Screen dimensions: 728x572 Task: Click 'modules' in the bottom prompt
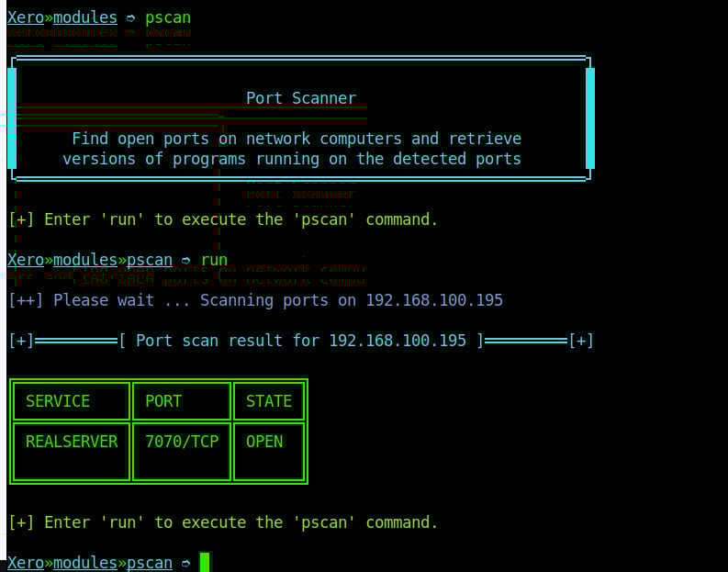[x=84, y=563]
